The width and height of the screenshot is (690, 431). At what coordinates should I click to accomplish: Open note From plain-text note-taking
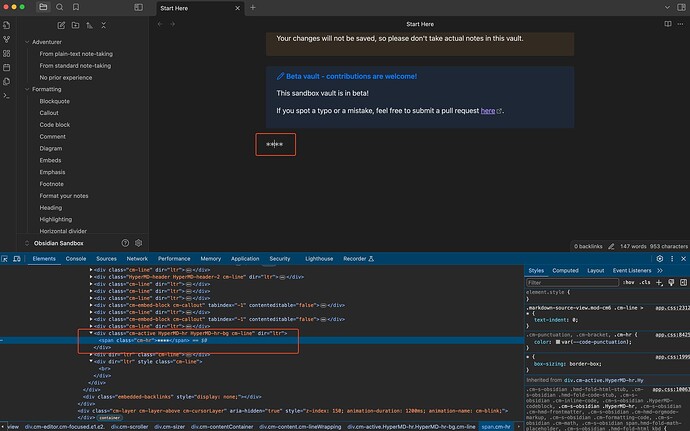pos(76,54)
